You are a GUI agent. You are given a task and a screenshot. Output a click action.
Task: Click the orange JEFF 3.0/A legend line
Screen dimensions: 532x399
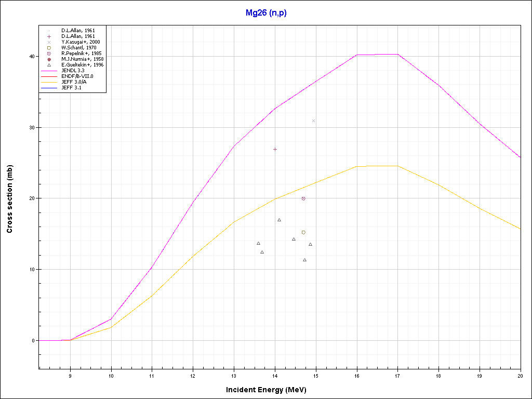click(49, 82)
